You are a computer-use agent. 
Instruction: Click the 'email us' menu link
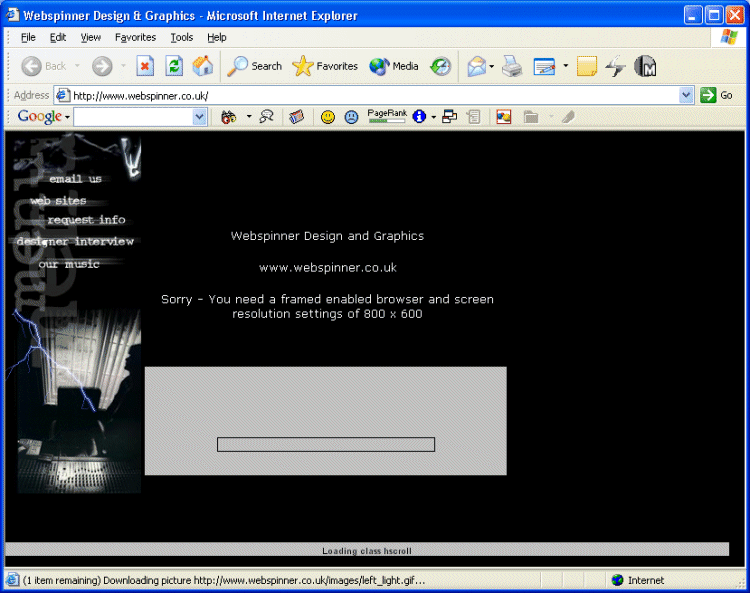point(76,179)
